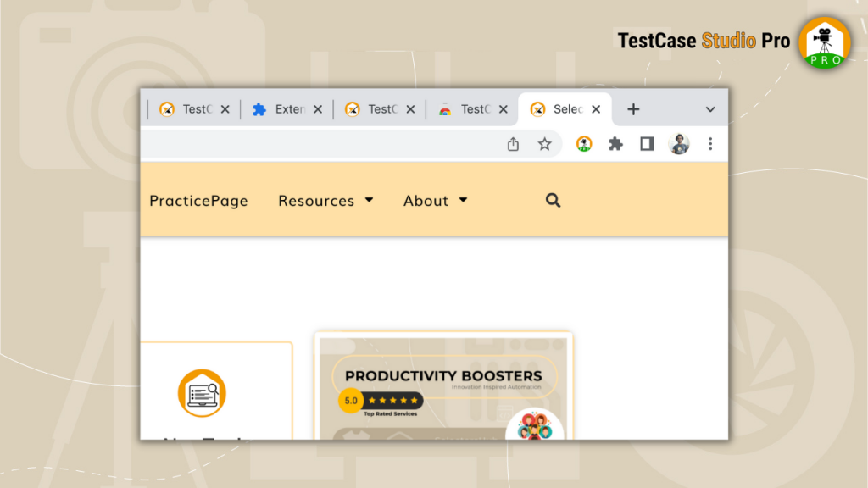The width and height of the screenshot is (868, 488).
Task: Click the share page icon in the address bar
Action: 513,144
